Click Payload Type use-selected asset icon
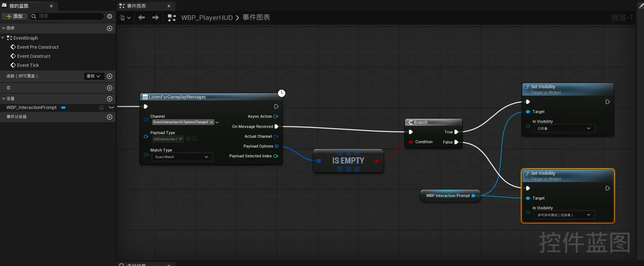The height and width of the screenshot is (266, 644). click(188, 139)
